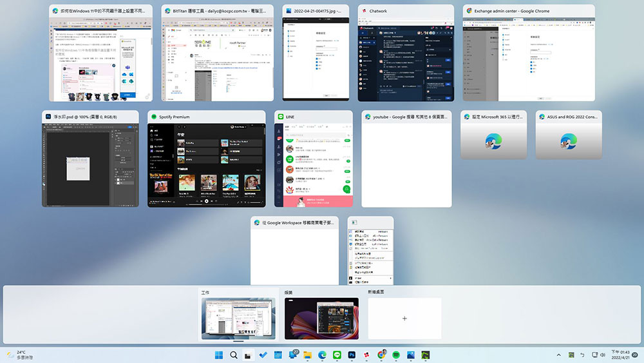Click the Google Chrome taskbar icon
Screen dimensions: 644x363
tap(382, 355)
